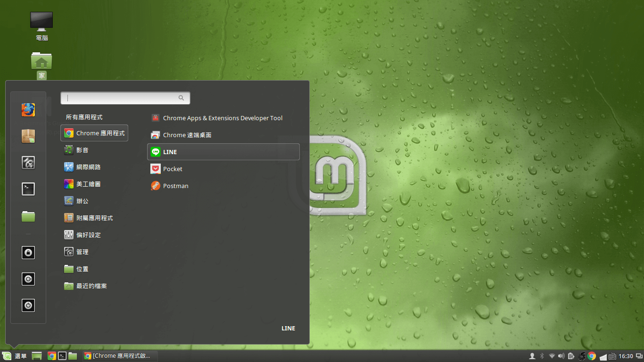Click the menu search field

[125, 98]
